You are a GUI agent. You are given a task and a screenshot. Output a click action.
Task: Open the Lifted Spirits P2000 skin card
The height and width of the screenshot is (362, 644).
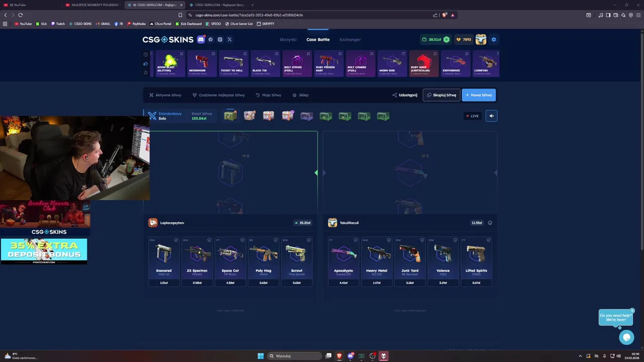pyautogui.click(x=476, y=261)
